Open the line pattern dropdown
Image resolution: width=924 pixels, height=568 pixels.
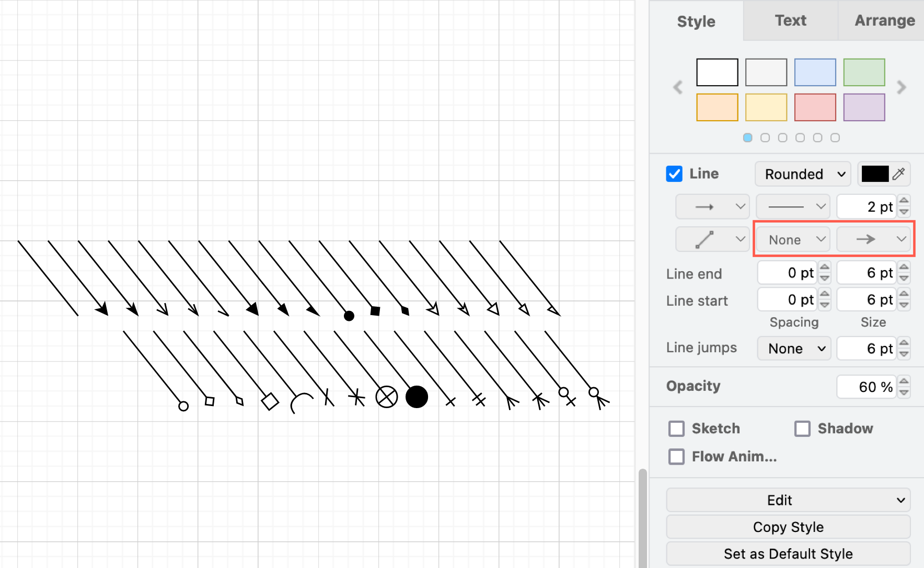point(792,206)
